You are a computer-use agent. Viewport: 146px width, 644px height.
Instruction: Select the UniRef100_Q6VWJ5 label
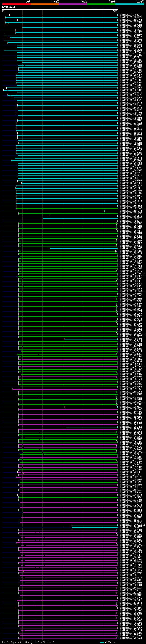tap(131, 37)
